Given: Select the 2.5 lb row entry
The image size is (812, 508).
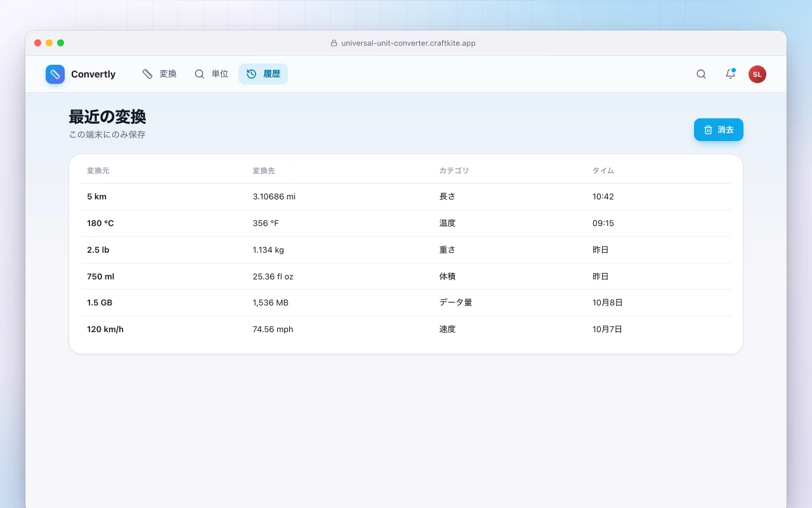Looking at the screenshot, I should click(x=406, y=250).
